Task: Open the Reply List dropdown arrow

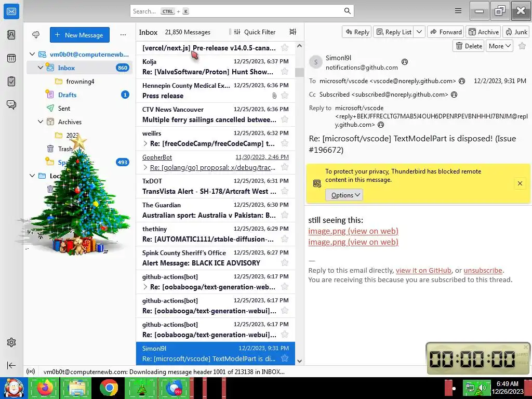Action: point(419,32)
